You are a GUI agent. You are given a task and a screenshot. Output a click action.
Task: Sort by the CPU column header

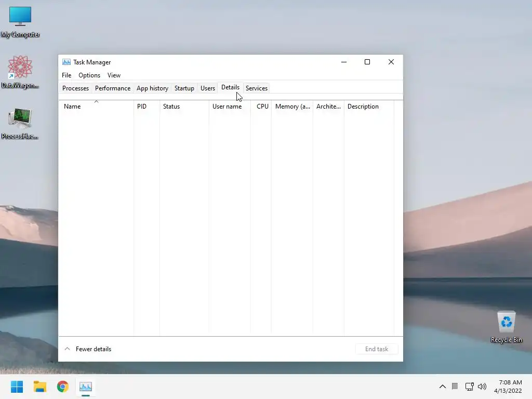(261, 107)
